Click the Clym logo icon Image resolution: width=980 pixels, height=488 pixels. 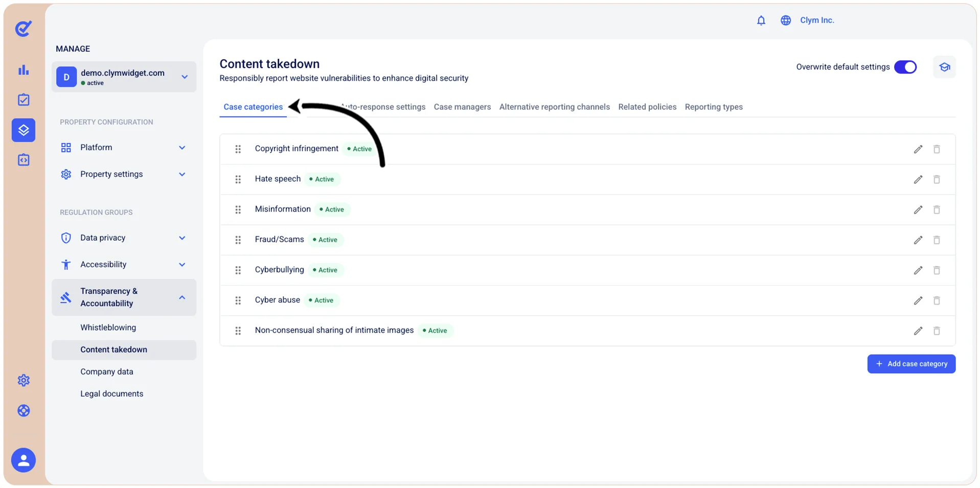24,28
